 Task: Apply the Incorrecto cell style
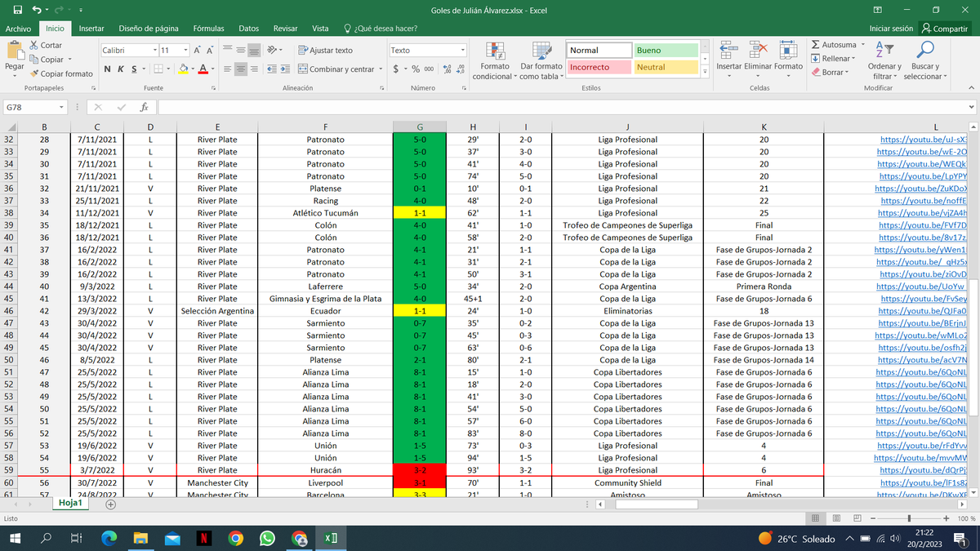point(599,68)
